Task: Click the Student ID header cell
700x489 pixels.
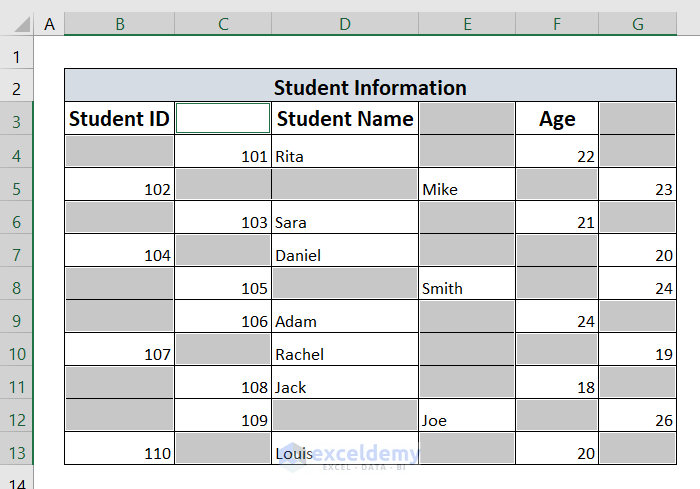Action: point(119,119)
